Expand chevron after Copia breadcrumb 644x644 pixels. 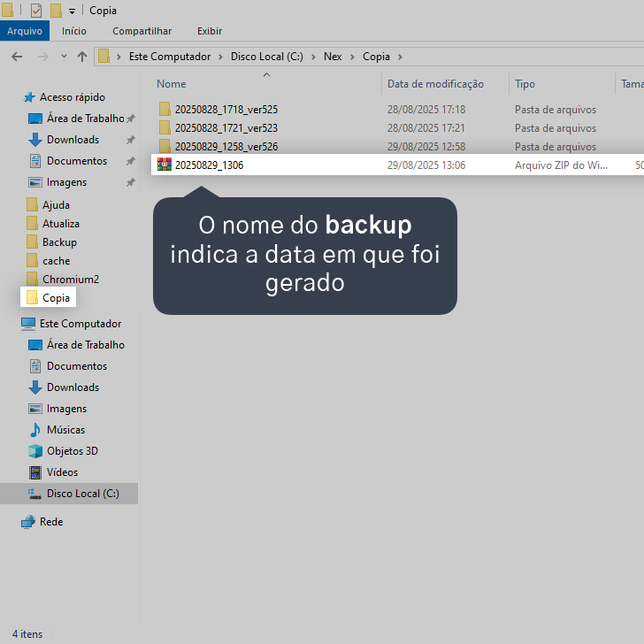tap(400, 57)
